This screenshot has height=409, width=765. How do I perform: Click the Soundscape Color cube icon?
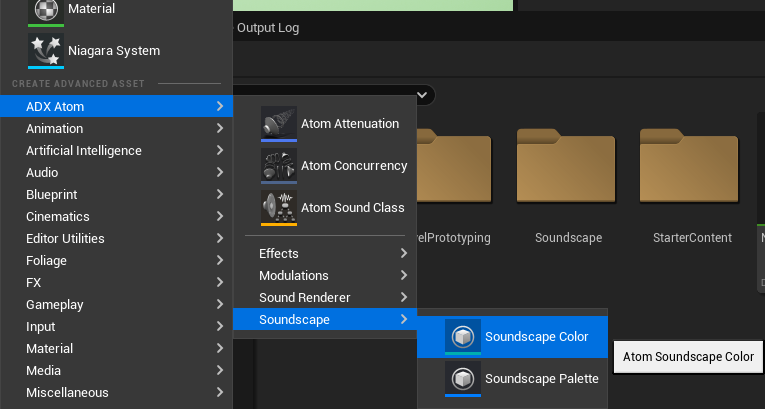463,337
